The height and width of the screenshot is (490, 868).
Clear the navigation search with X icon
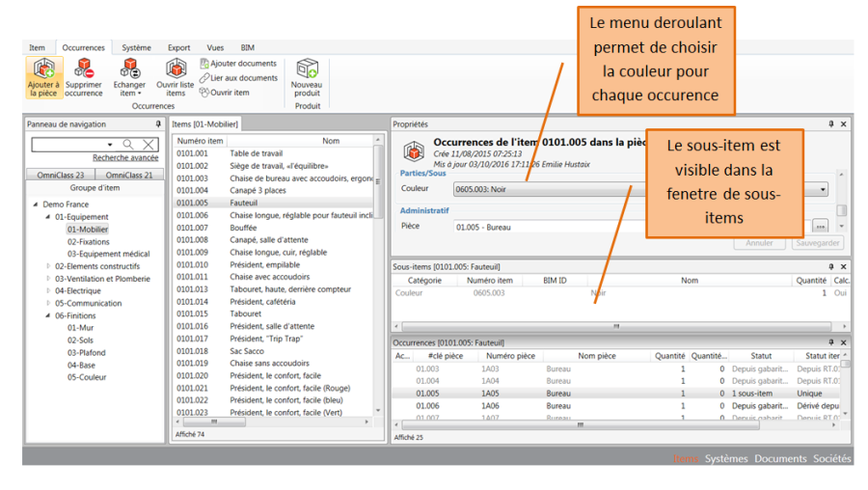[x=149, y=145]
